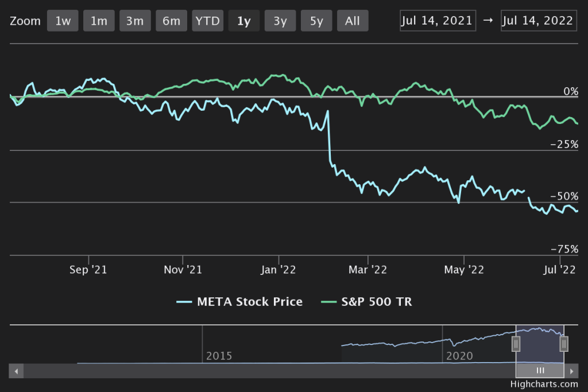Show All time range
The height and width of the screenshot is (392, 588).
(353, 21)
